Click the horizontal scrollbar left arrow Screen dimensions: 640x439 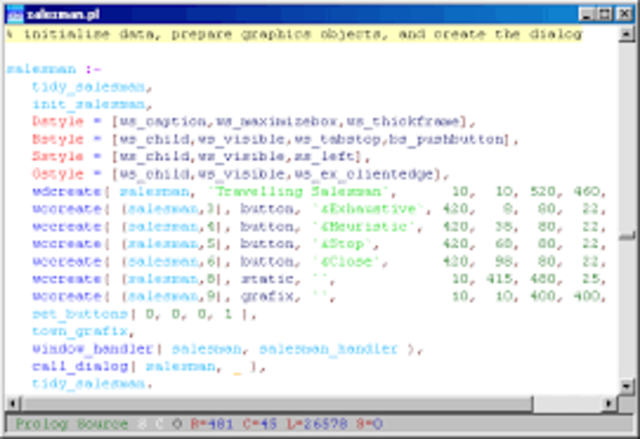[x=13, y=404]
